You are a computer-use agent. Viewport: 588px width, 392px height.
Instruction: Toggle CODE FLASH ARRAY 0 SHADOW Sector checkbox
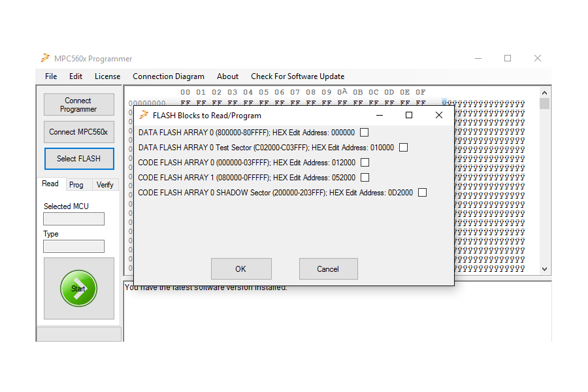pos(423,193)
